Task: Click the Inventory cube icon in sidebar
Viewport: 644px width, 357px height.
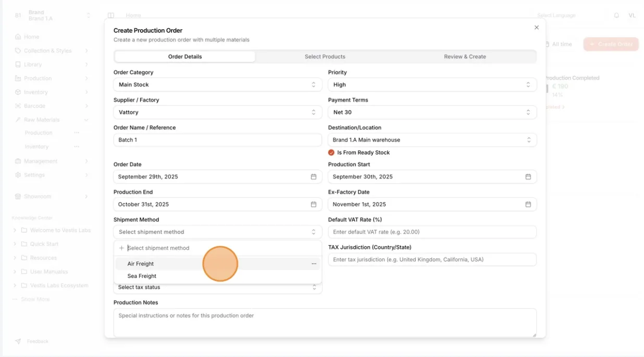Action: pos(18,92)
